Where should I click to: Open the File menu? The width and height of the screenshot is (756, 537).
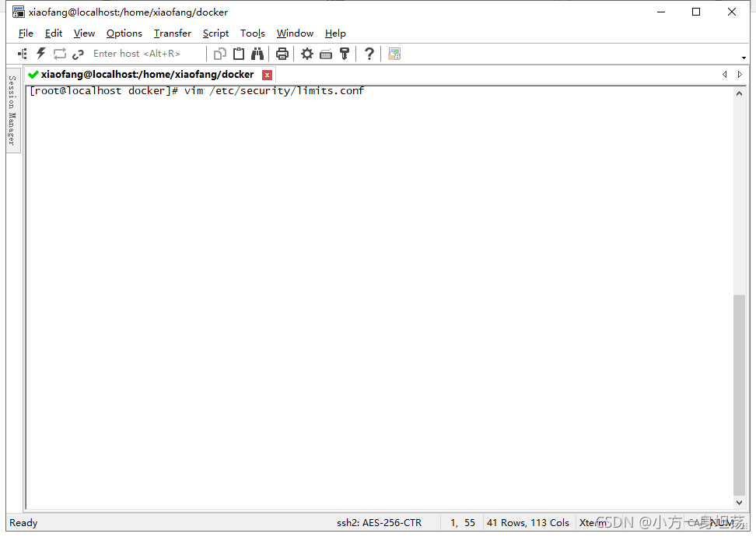[x=26, y=33]
